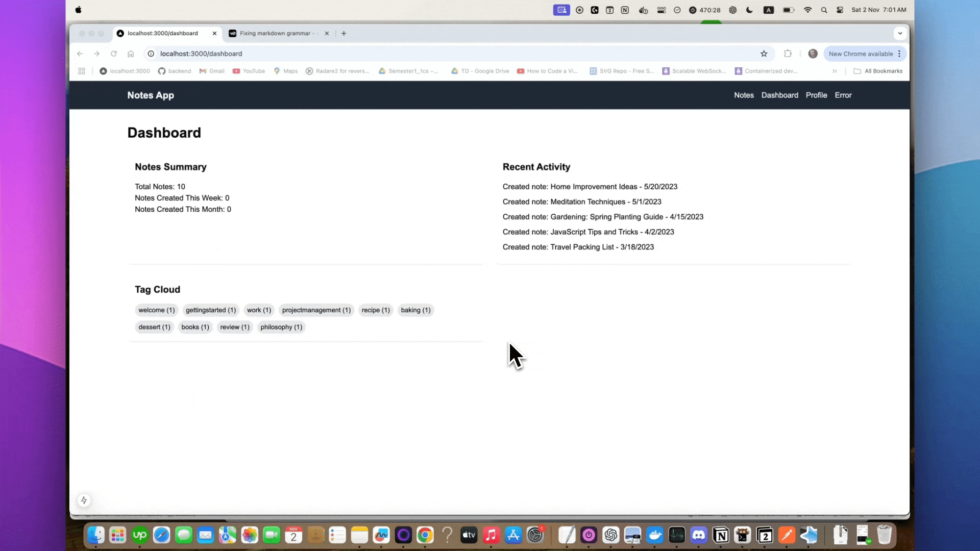Select the Error menu item

click(x=843, y=95)
